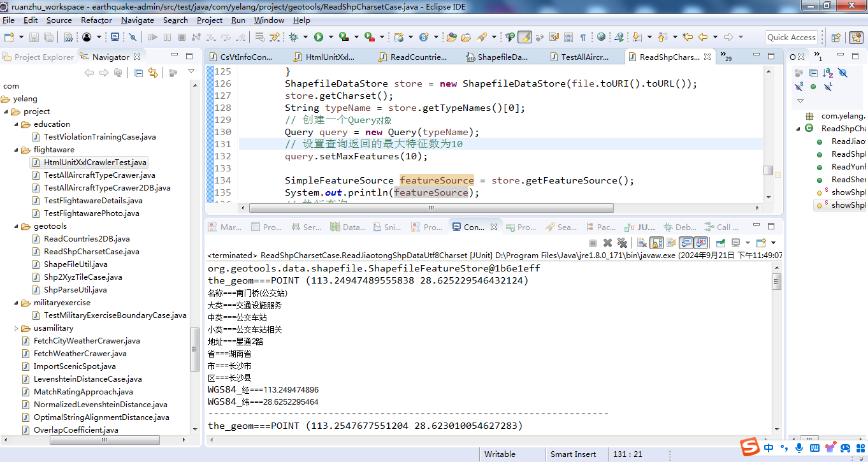Screen dimensions: 868x462
Task: Collapse the geotools folder in Navigator
Action: (x=17, y=226)
